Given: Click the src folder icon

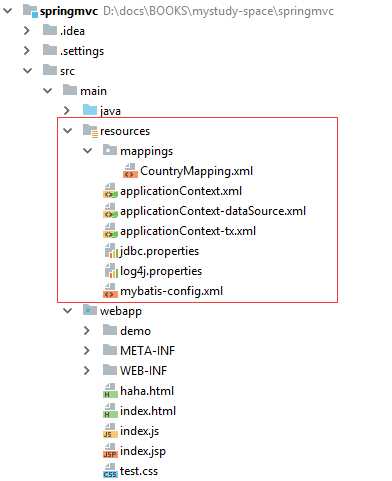Looking at the screenshot, I should pos(50,70).
